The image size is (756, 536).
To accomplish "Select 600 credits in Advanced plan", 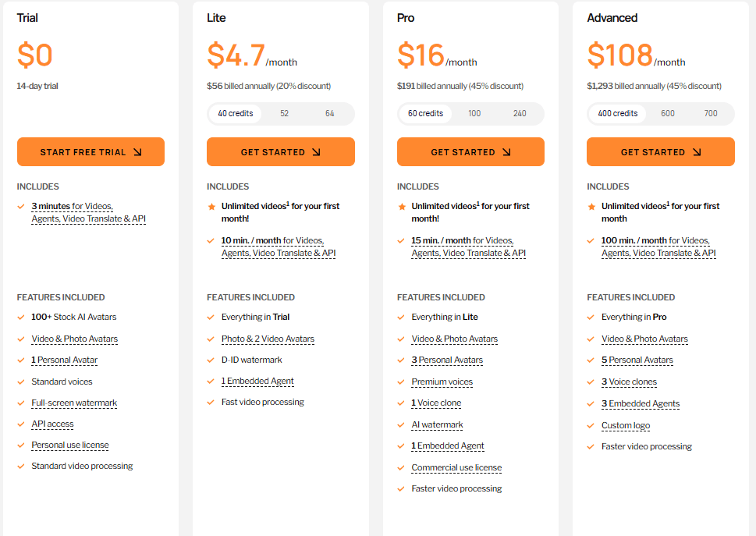I will pyautogui.click(x=668, y=114).
